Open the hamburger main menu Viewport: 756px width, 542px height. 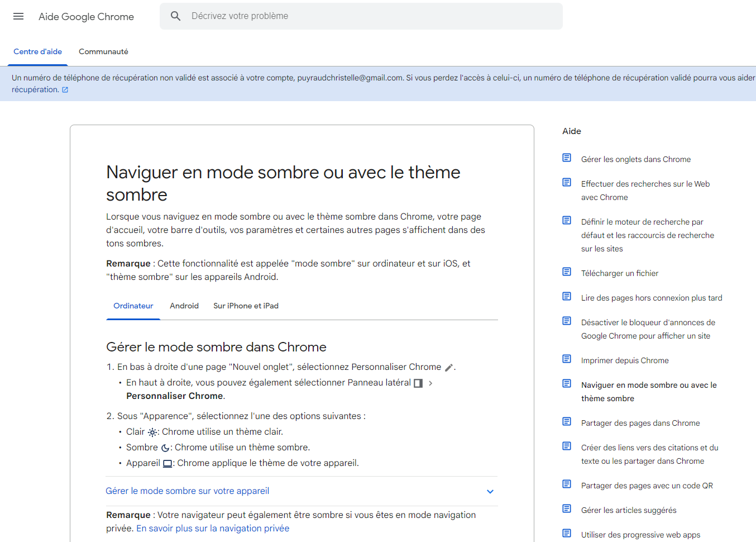pos(18,16)
